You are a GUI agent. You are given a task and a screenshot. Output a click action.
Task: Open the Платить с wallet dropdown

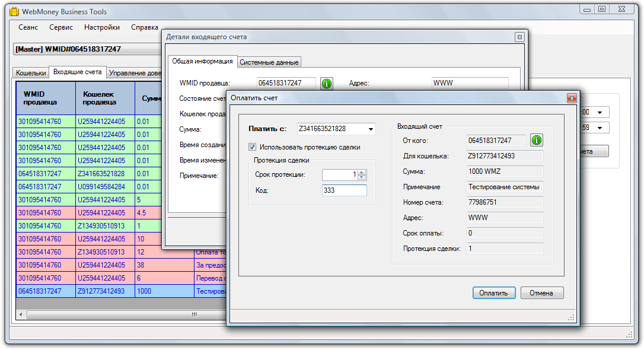(x=371, y=129)
